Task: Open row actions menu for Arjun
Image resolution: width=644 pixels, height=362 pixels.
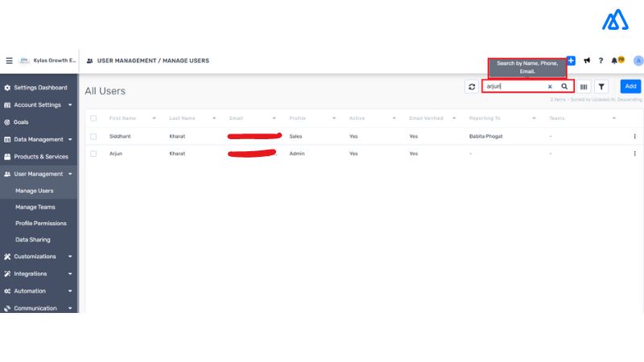Action: [x=634, y=154]
